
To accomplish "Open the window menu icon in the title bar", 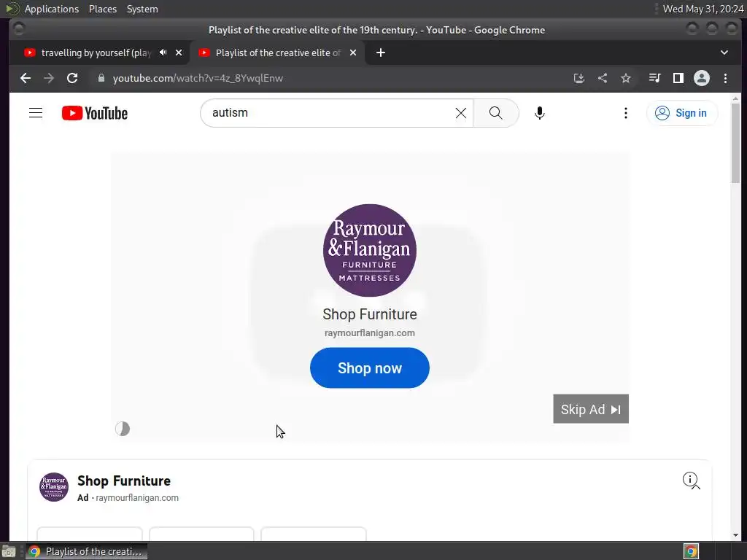I will click(18, 29).
